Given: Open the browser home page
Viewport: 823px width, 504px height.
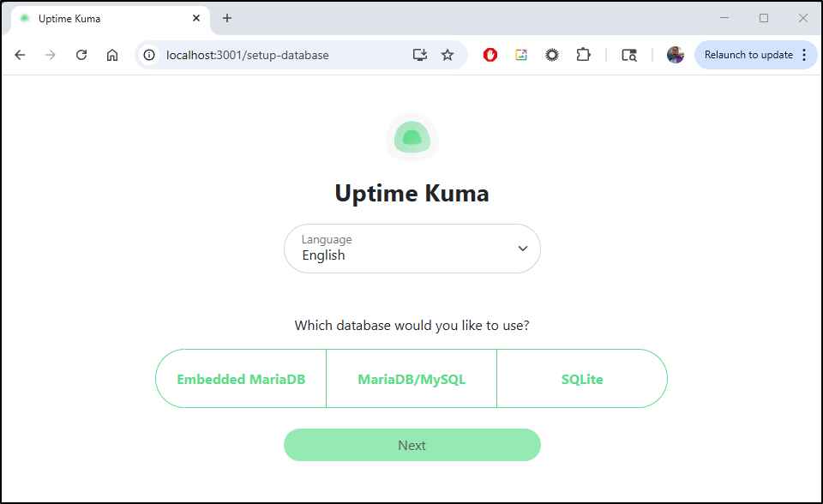Looking at the screenshot, I should [112, 55].
